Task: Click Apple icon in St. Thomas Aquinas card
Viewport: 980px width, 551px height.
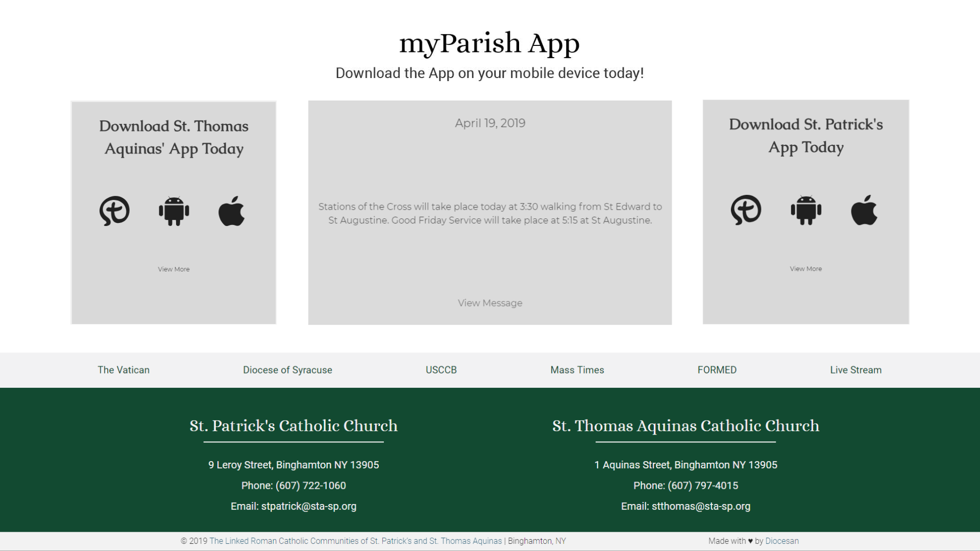Action: pos(232,211)
